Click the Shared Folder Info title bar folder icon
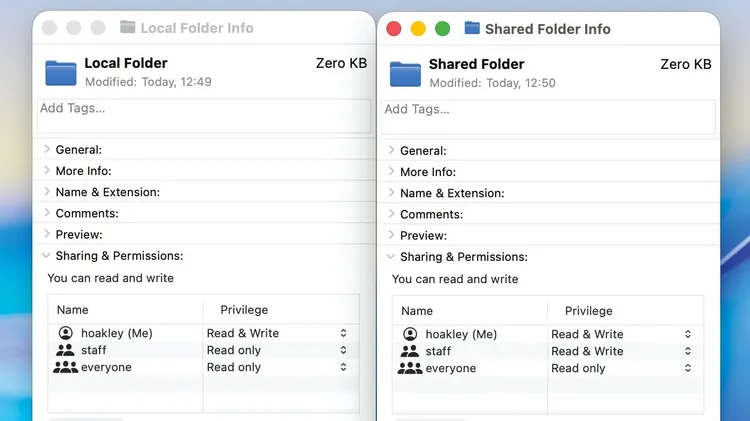Viewport: 750px width, 421px height. (472, 29)
